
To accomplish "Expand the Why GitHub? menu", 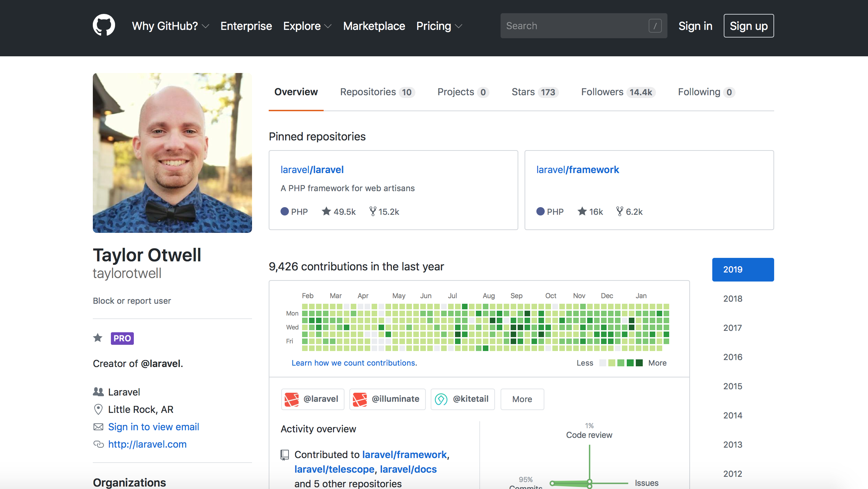I will click(170, 26).
